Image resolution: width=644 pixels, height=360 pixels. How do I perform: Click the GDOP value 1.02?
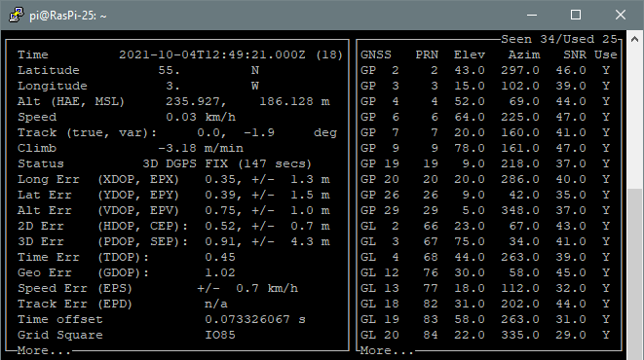[x=220, y=273]
